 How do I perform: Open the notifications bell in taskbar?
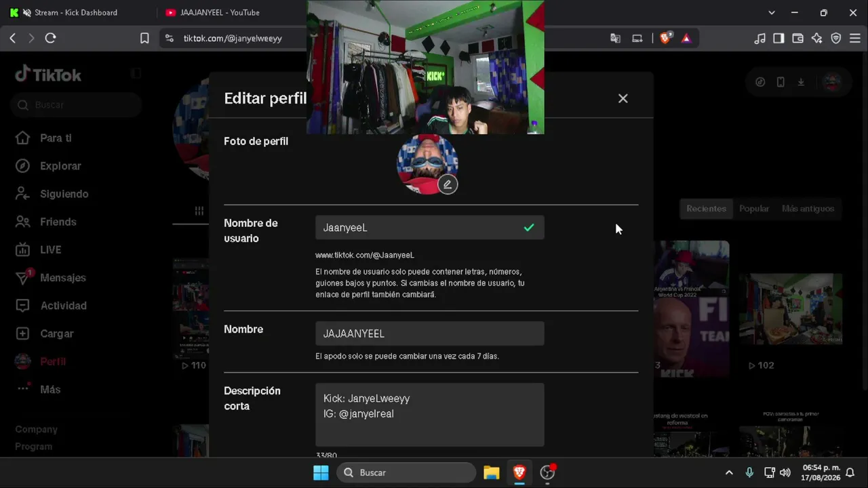[x=850, y=472]
